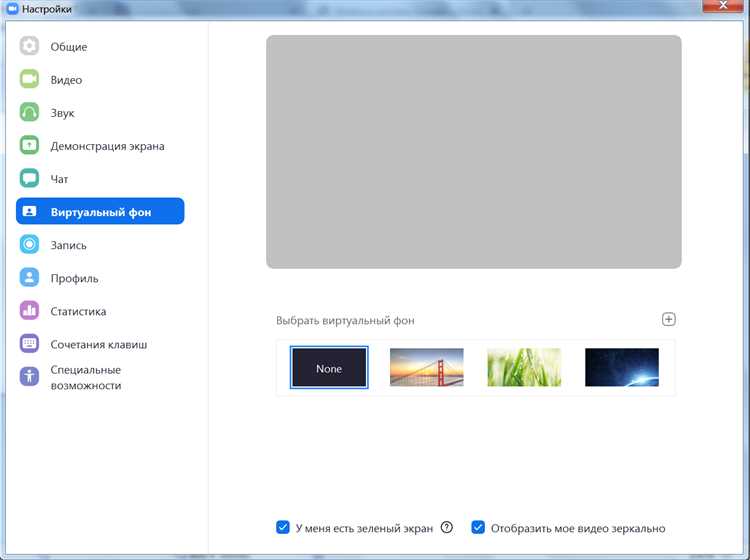Image resolution: width=750 pixels, height=560 pixels.
Task: Click the Демонстрация экрана share icon
Action: (29, 145)
